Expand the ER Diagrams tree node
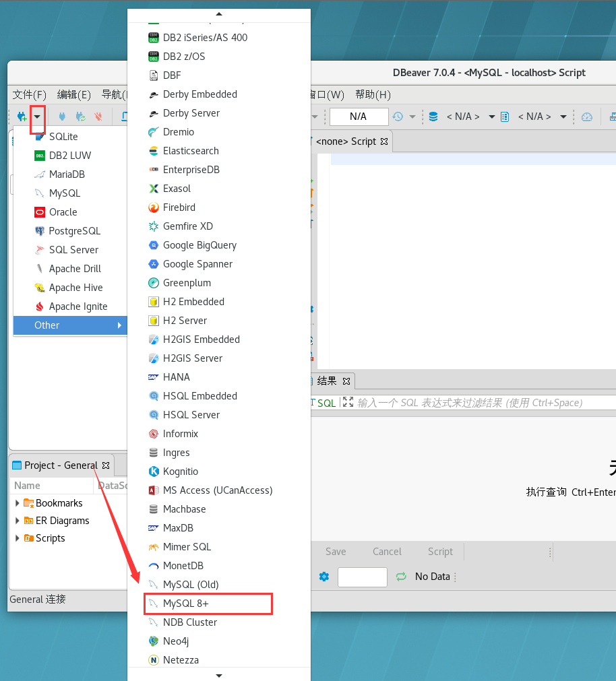This screenshot has height=681, width=616. click(17, 520)
